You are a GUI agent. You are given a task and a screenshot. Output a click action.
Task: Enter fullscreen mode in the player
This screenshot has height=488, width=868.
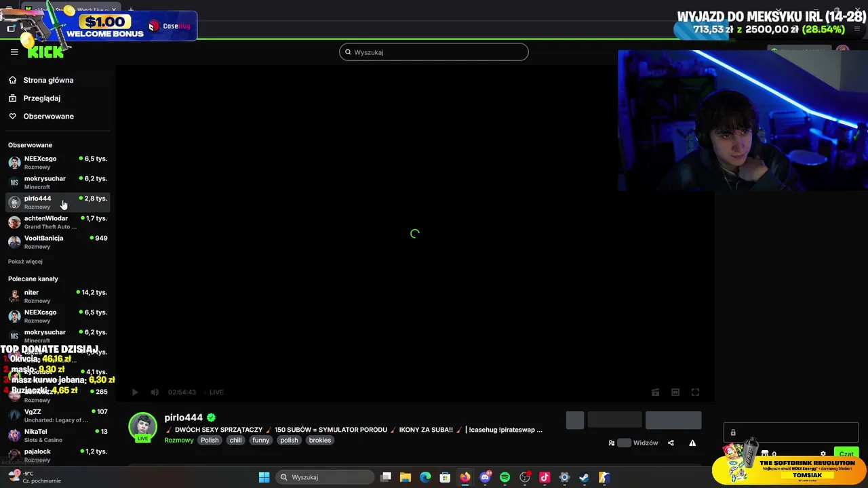point(695,392)
